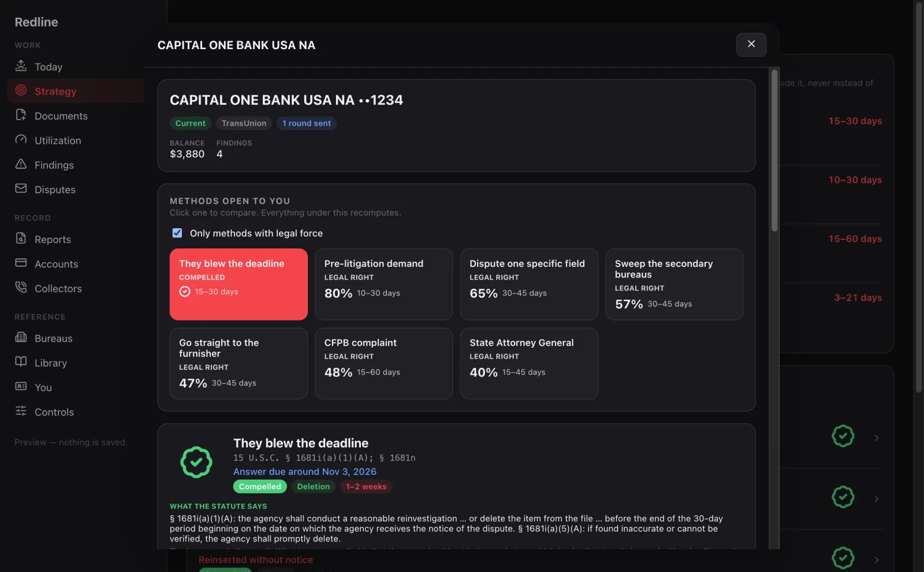Select Dispute one specific field card
Image resolution: width=924 pixels, height=572 pixels.
(529, 284)
